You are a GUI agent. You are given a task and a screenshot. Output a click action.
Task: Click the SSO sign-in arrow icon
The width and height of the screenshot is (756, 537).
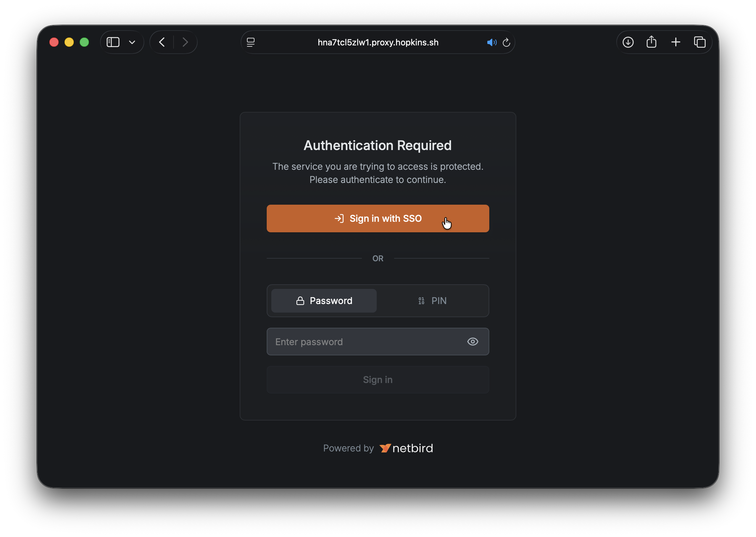coord(339,218)
